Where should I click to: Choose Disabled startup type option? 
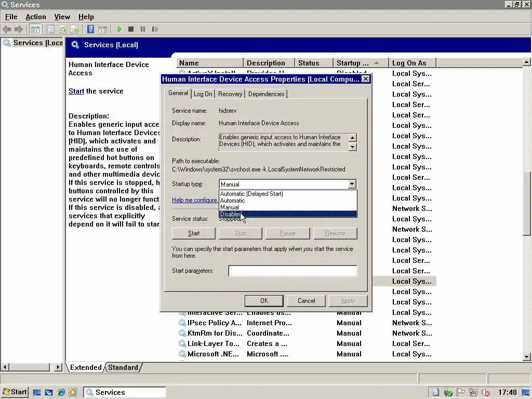point(288,214)
